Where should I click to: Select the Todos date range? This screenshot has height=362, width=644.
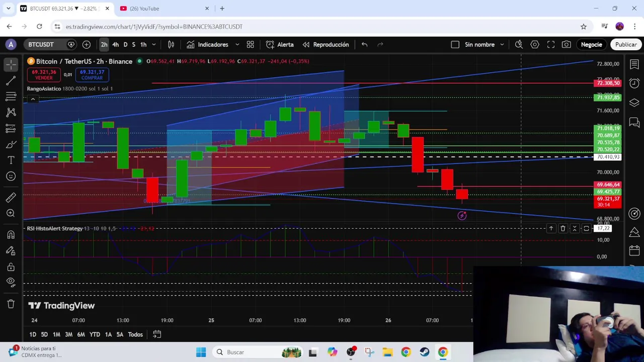135,334
